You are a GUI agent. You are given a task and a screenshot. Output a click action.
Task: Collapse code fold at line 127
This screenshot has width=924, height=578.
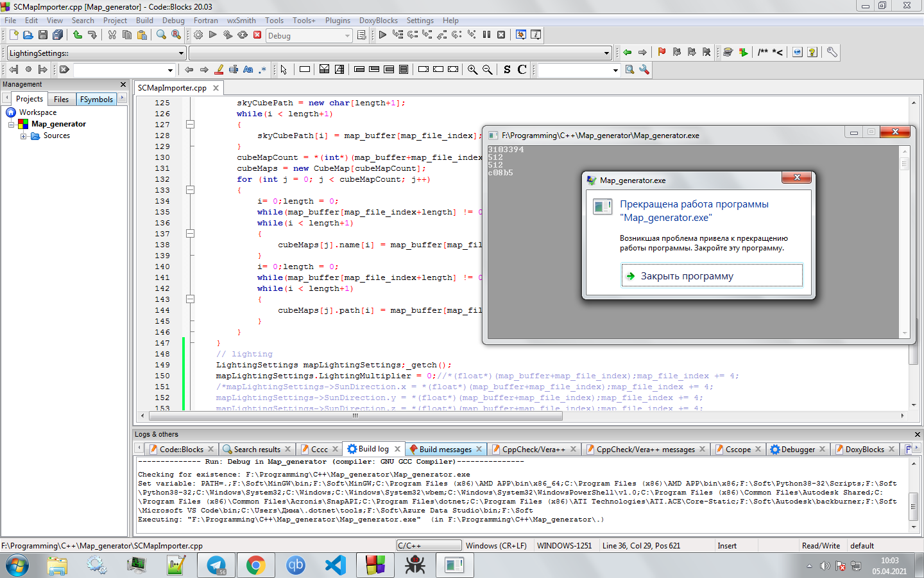[191, 125]
